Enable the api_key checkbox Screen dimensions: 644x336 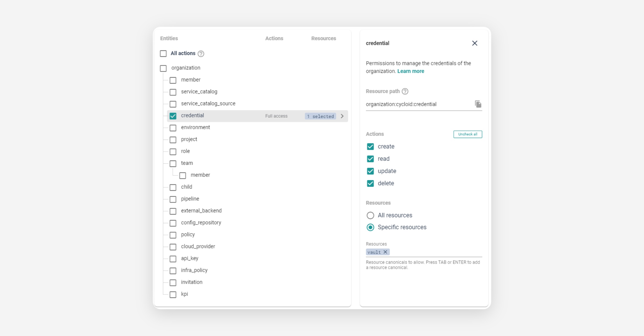(x=173, y=259)
